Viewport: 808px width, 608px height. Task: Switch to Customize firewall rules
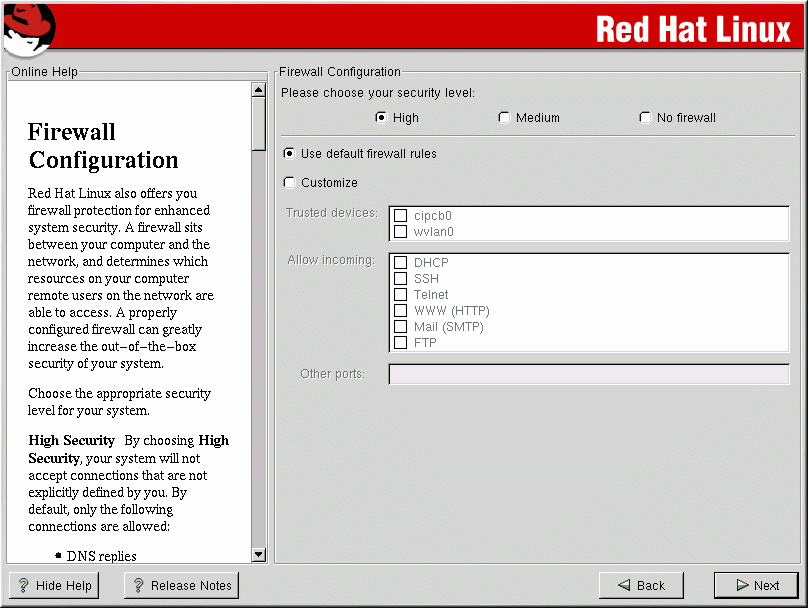[x=289, y=182]
